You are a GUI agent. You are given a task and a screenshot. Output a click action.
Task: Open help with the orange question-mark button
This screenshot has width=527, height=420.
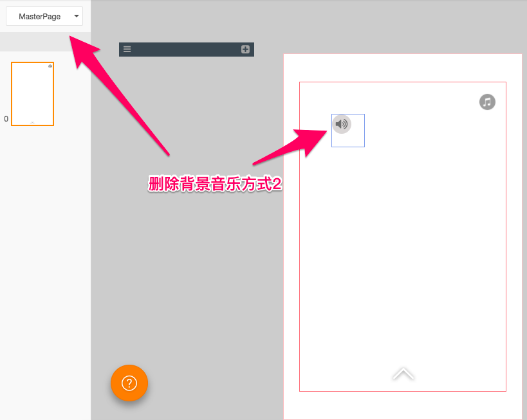[129, 383]
